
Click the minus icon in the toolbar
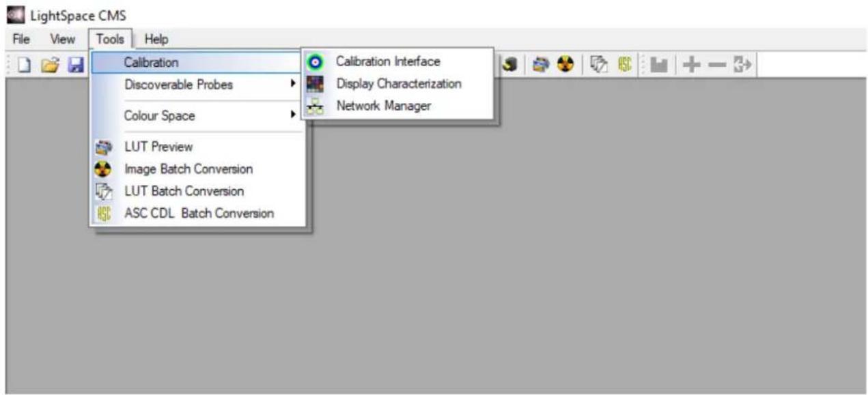(x=717, y=64)
